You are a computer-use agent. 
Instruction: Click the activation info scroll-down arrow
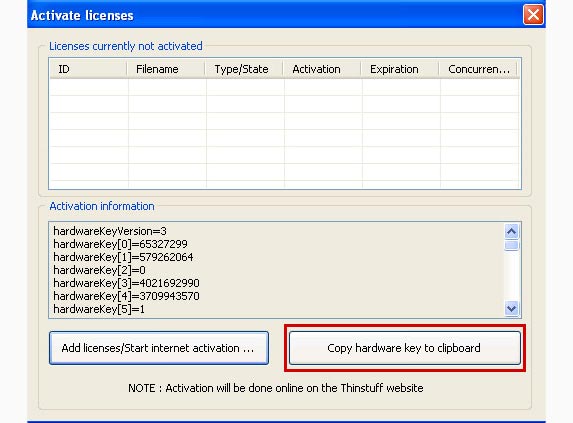click(511, 308)
